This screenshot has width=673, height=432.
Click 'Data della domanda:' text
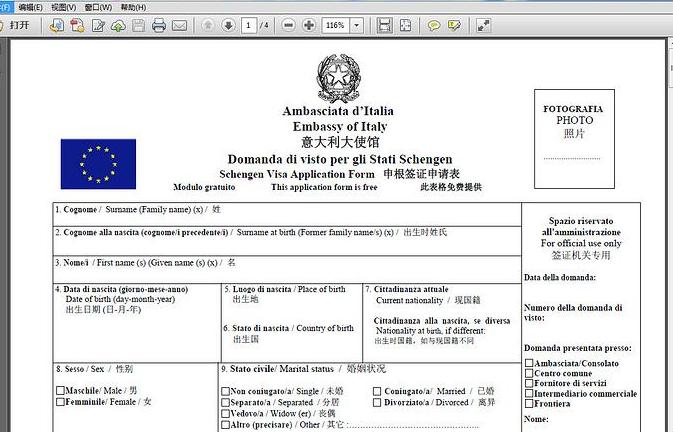(560, 278)
